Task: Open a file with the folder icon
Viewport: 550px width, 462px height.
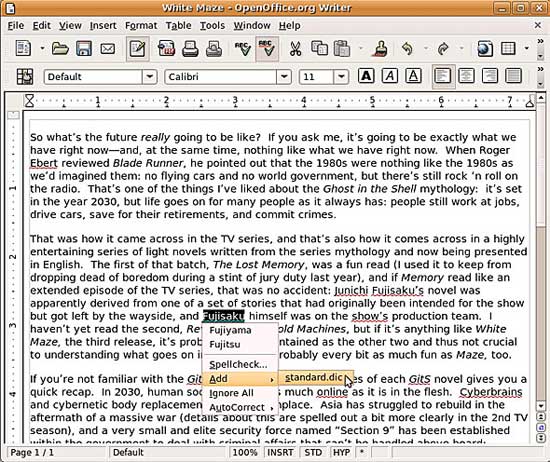Action: pos(60,48)
